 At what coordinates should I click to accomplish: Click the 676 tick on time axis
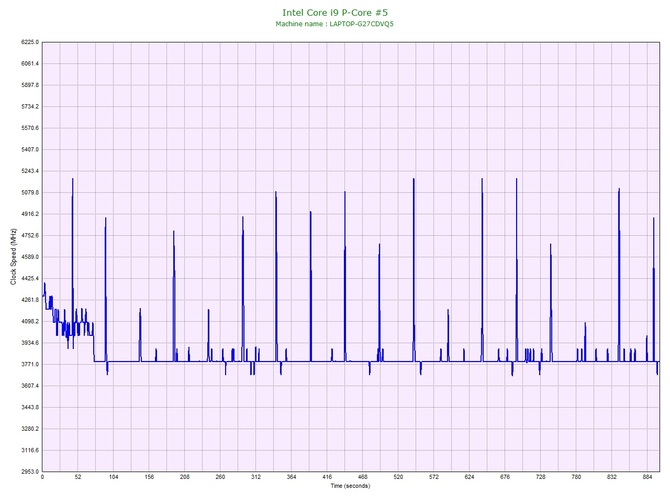click(505, 477)
